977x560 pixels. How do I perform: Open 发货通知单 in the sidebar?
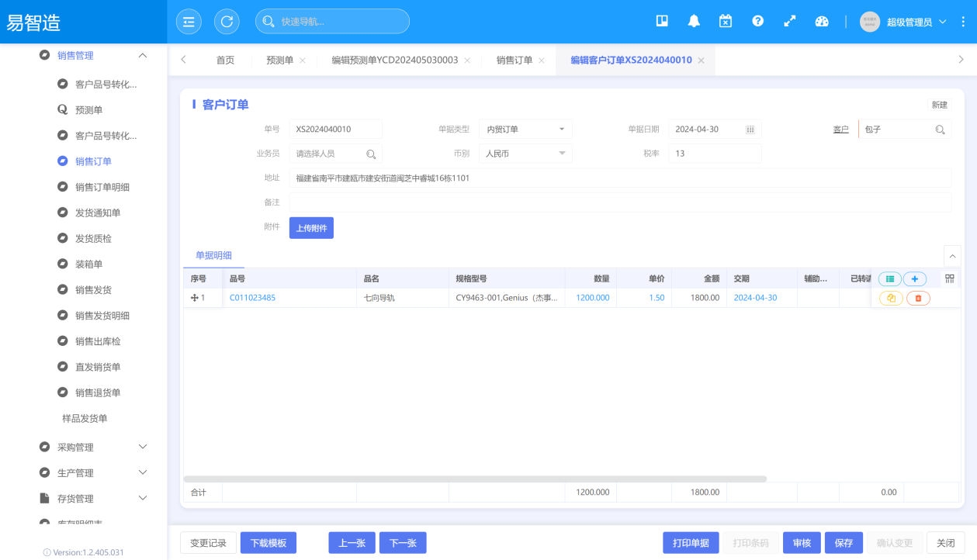click(98, 213)
